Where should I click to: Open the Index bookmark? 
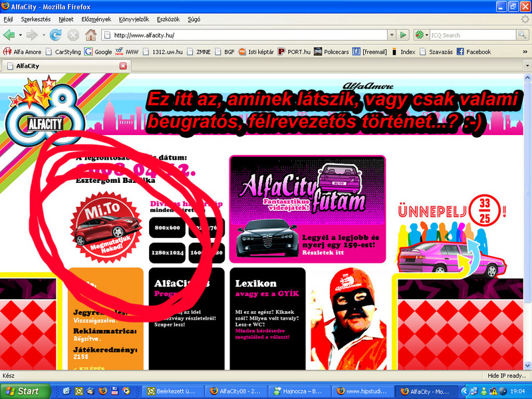click(404, 52)
